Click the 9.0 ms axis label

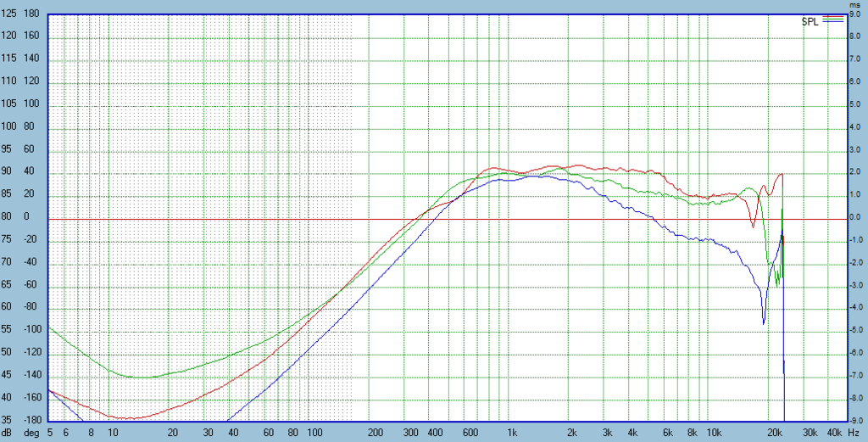coord(855,14)
